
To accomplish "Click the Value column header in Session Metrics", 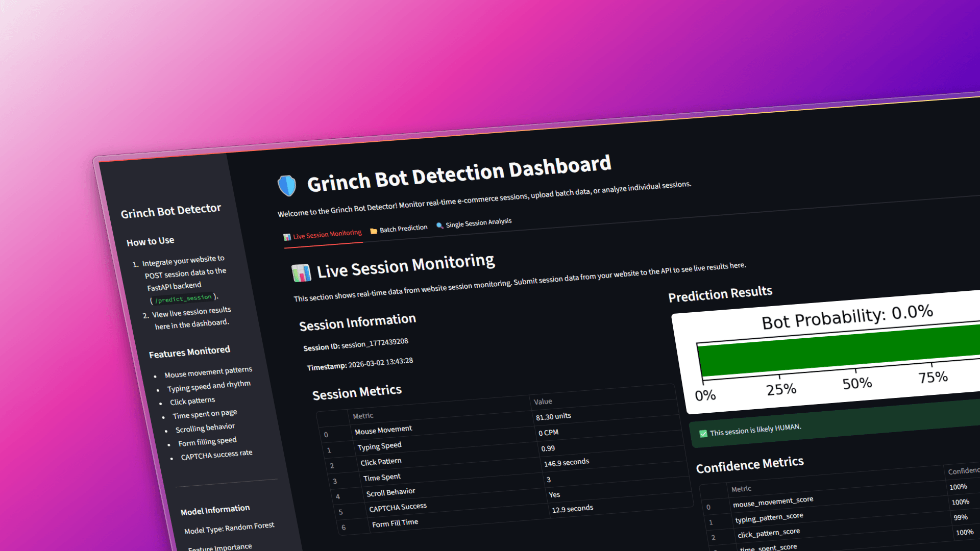I will [x=543, y=402].
